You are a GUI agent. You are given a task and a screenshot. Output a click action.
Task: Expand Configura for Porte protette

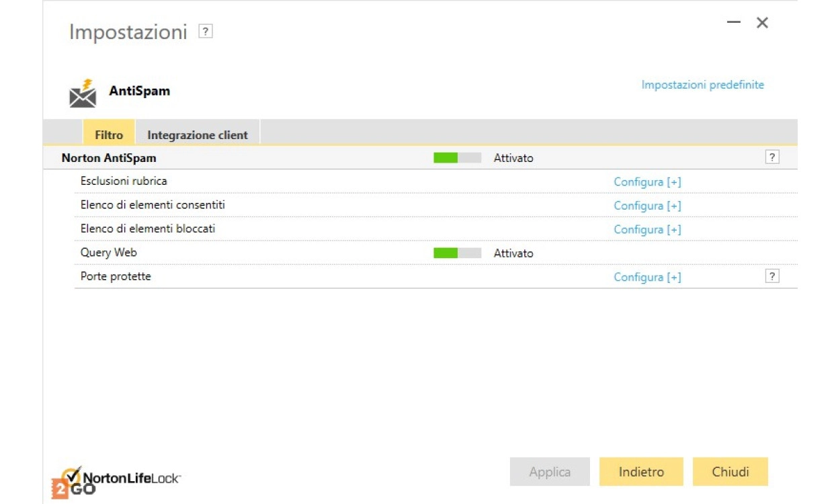pos(647,278)
